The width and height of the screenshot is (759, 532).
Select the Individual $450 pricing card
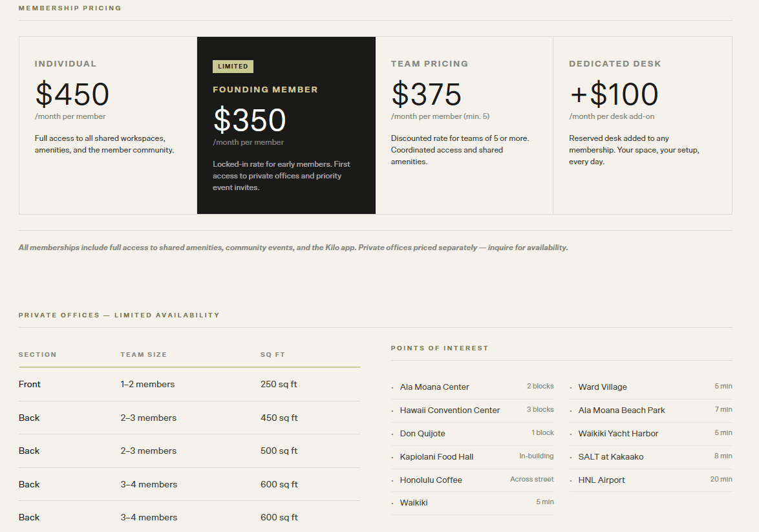108,125
